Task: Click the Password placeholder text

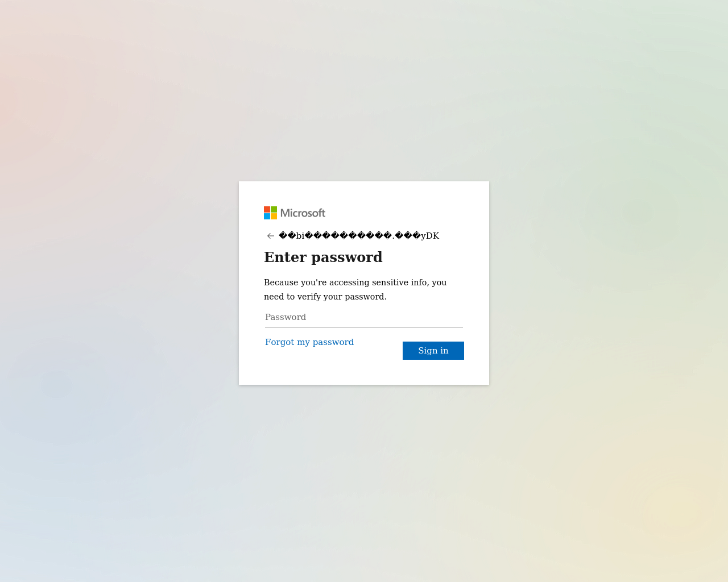Action: (x=286, y=317)
